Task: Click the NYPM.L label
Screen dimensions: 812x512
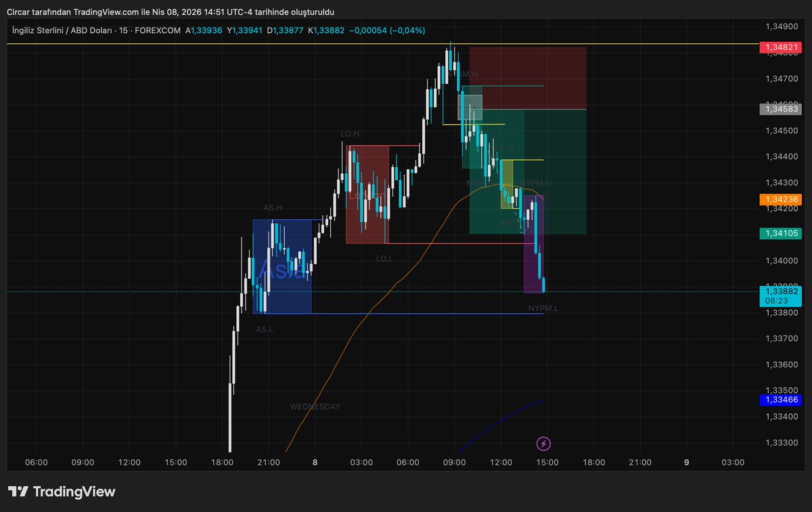Action: click(x=543, y=308)
